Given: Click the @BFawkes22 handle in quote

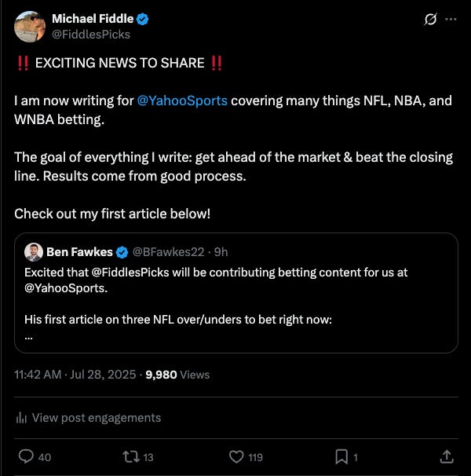Looking at the screenshot, I should click(x=170, y=252).
